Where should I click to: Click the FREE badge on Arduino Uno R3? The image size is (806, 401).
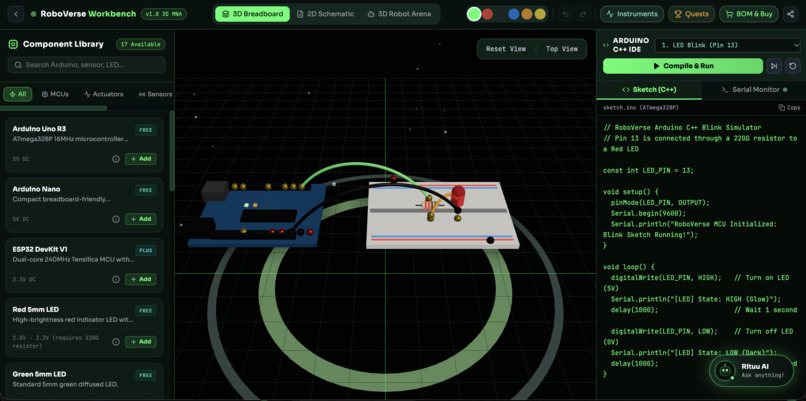(x=145, y=130)
